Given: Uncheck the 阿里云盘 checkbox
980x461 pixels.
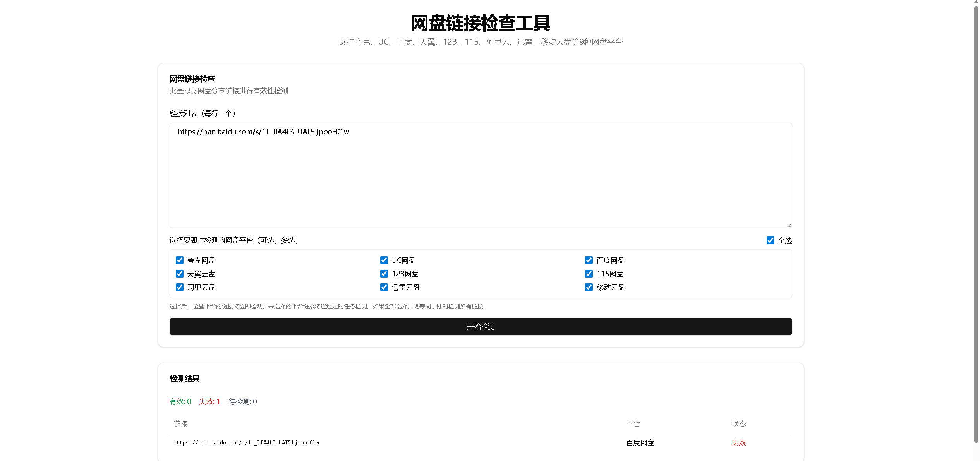Looking at the screenshot, I should point(180,287).
